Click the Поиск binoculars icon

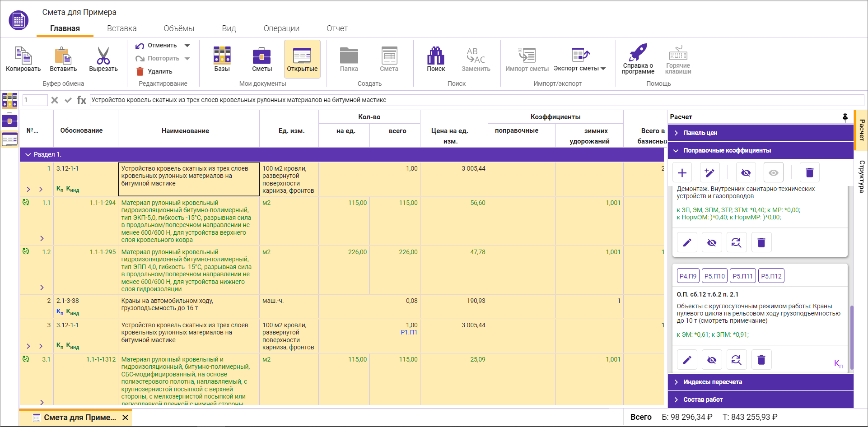[436, 56]
